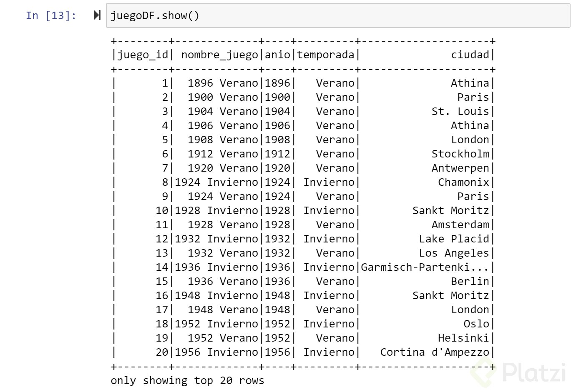
Task: Click the juego_id column header
Action: click(143, 55)
